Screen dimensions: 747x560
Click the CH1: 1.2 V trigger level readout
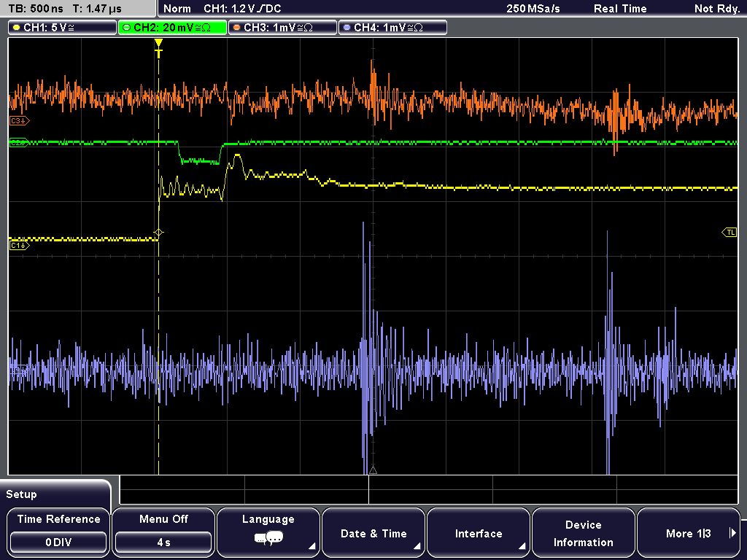tap(242, 9)
